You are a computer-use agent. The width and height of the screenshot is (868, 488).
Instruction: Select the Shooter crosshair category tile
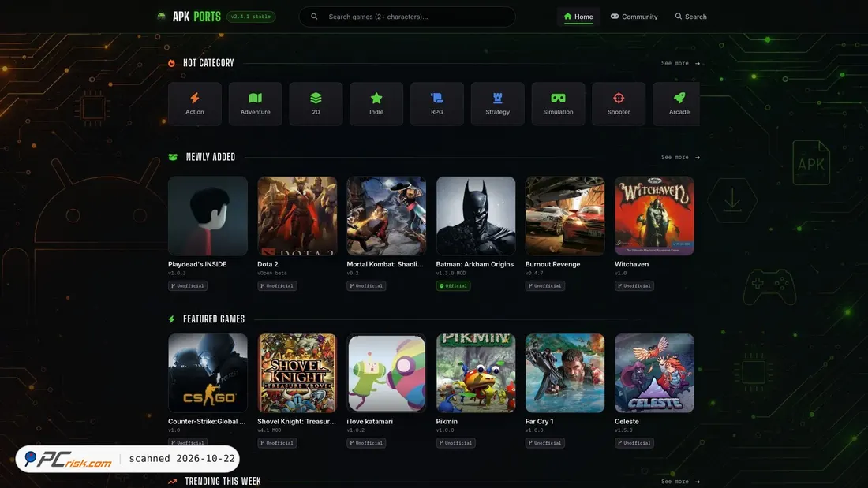point(619,104)
